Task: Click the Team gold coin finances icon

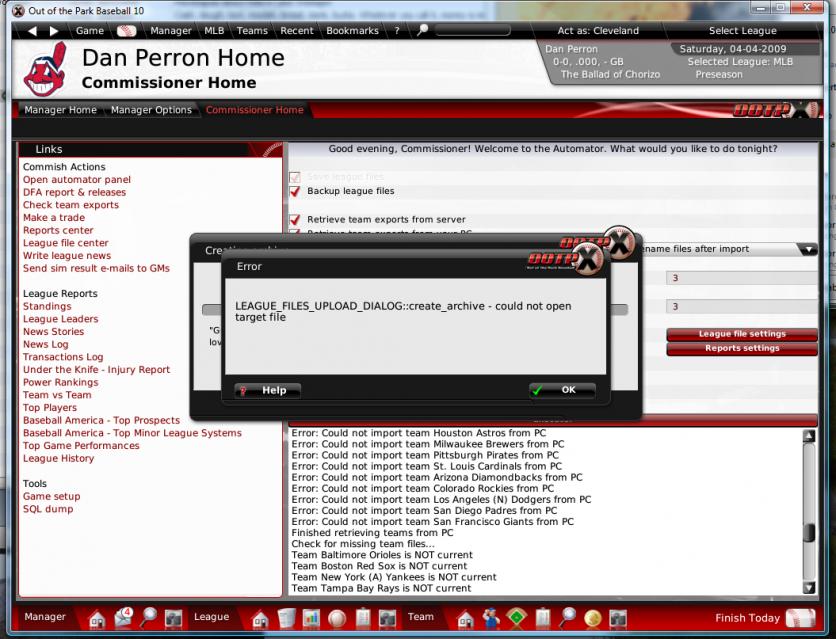Action: tap(593, 618)
